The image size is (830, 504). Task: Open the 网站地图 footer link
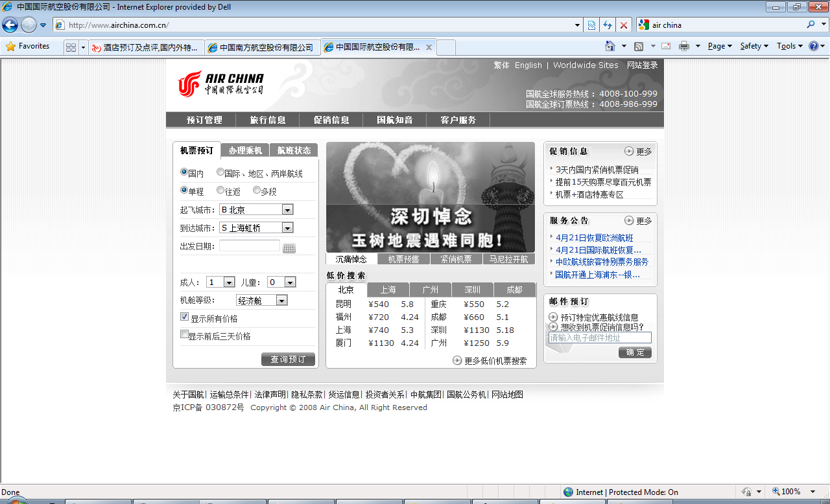(x=507, y=395)
